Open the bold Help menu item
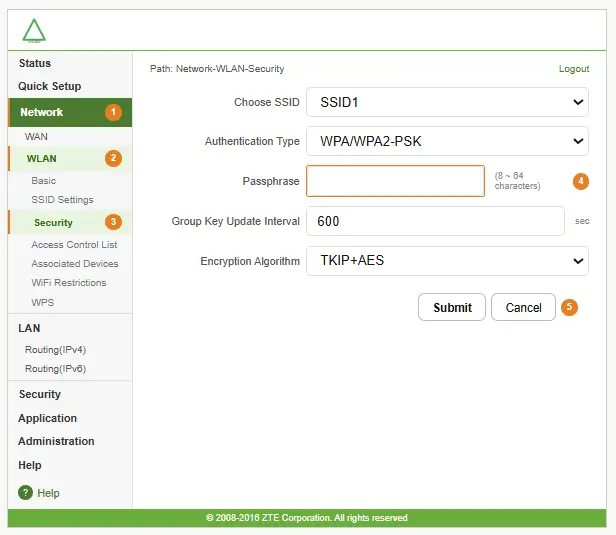The height and width of the screenshot is (535, 616). click(30, 465)
